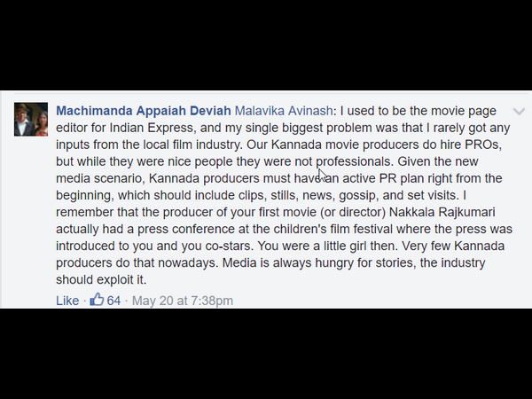Open the comment options chevron

(x=519, y=112)
